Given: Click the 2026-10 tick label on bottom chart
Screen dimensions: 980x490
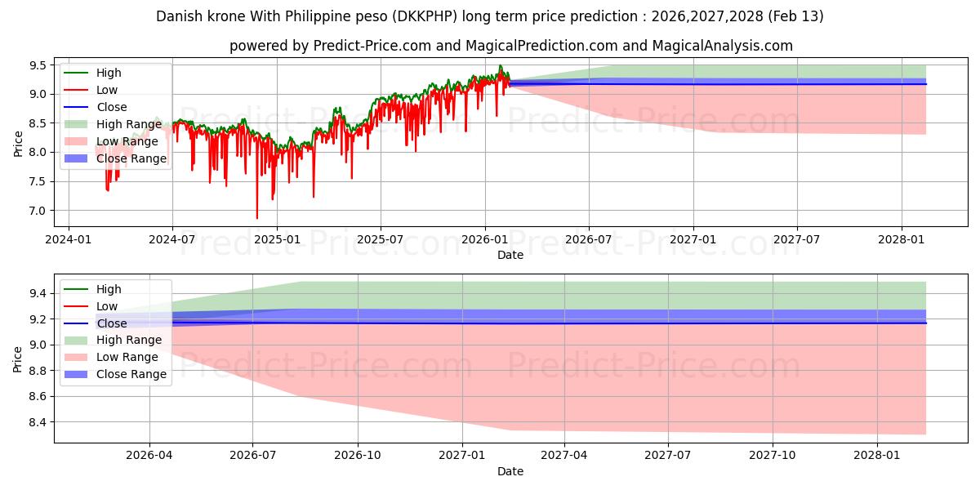Looking at the screenshot, I should 359,456.
